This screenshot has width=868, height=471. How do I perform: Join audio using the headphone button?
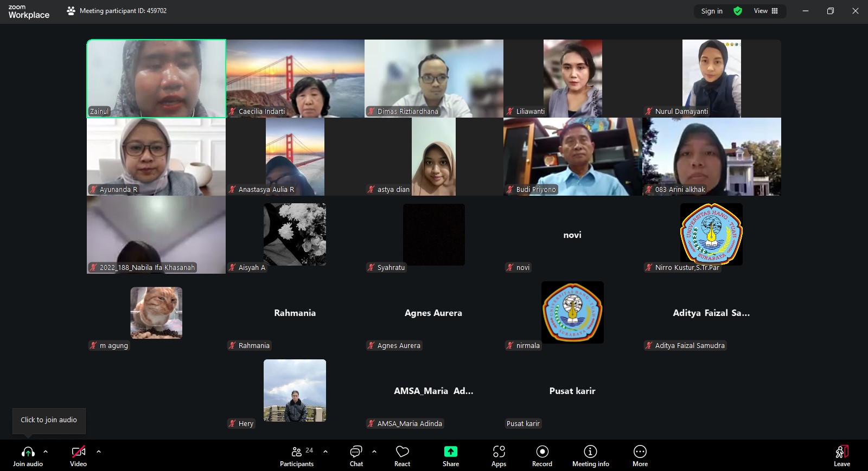[28, 456]
